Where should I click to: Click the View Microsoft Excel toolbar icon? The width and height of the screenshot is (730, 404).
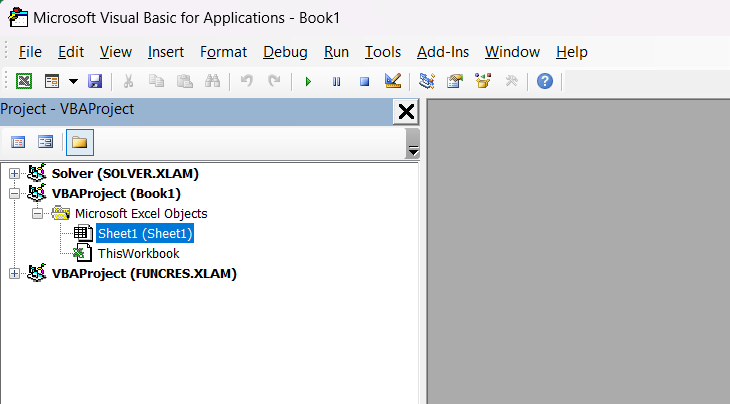click(x=24, y=81)
